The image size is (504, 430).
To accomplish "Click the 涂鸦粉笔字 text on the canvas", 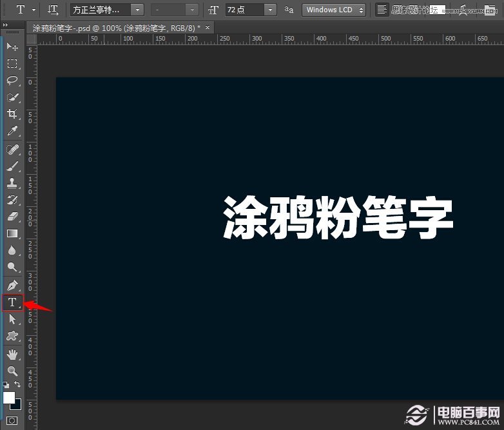I will pyautogui.click(x=338, y=217).
